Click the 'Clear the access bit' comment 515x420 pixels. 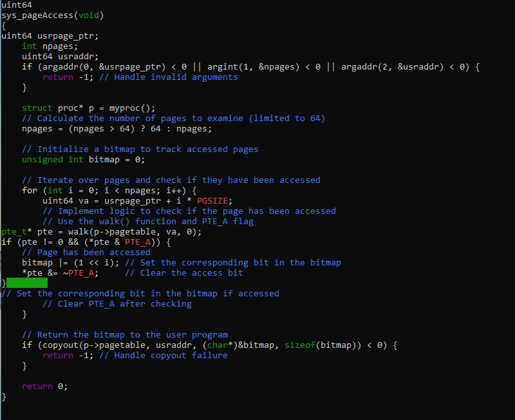pyautogui.click(x=184, y=273)
